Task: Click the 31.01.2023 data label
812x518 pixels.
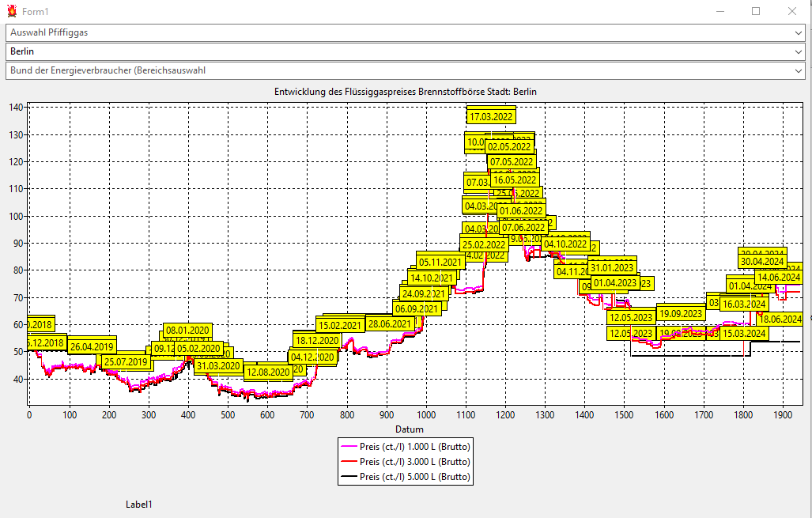Action: (612, 268)
